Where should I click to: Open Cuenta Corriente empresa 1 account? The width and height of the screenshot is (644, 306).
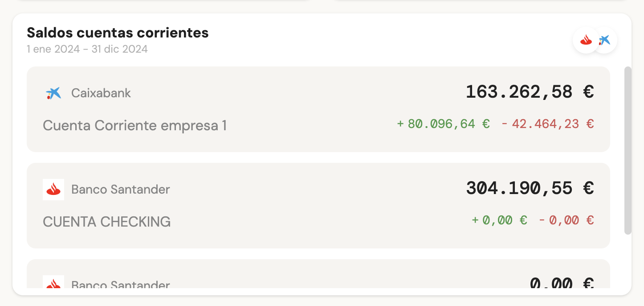tap(135, 126)
